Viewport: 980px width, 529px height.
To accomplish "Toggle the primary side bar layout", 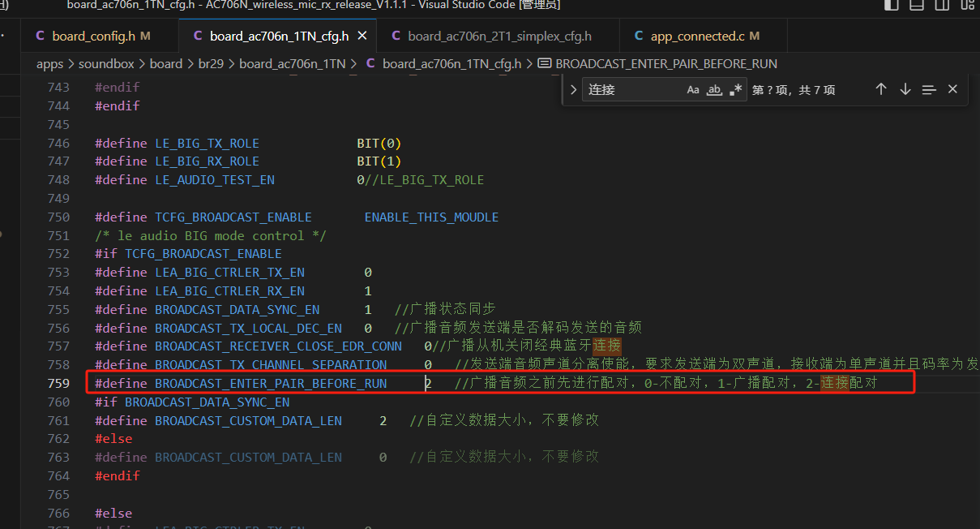I will coord(892,5).
